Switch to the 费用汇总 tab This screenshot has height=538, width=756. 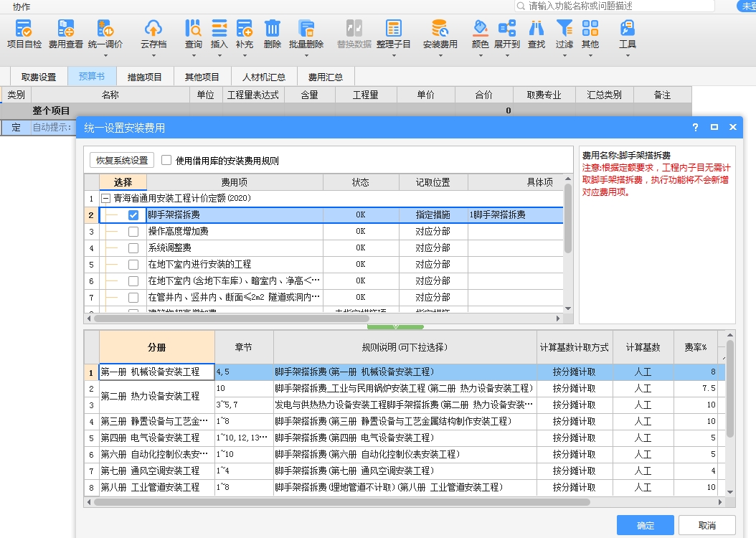click(325, 77)
